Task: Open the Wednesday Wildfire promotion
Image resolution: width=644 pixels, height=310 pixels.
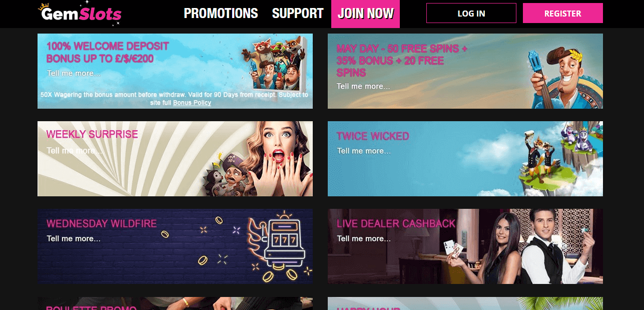Action: click(102, 224)
